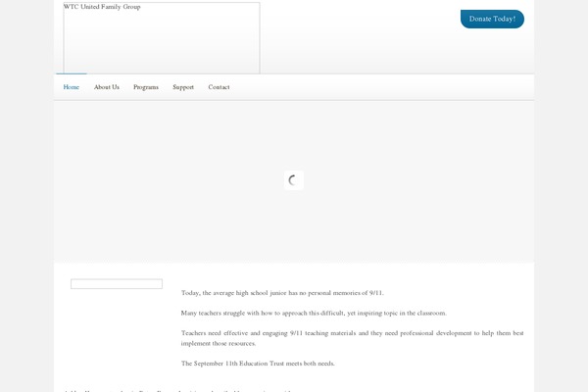Click the Donate Today! button

click(x=492, y=19)
